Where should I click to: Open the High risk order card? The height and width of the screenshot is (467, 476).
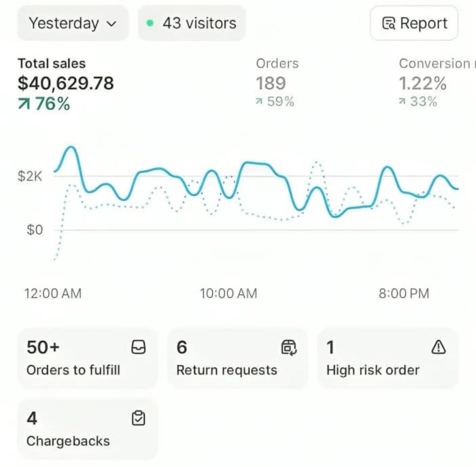[x=388, y=358]
